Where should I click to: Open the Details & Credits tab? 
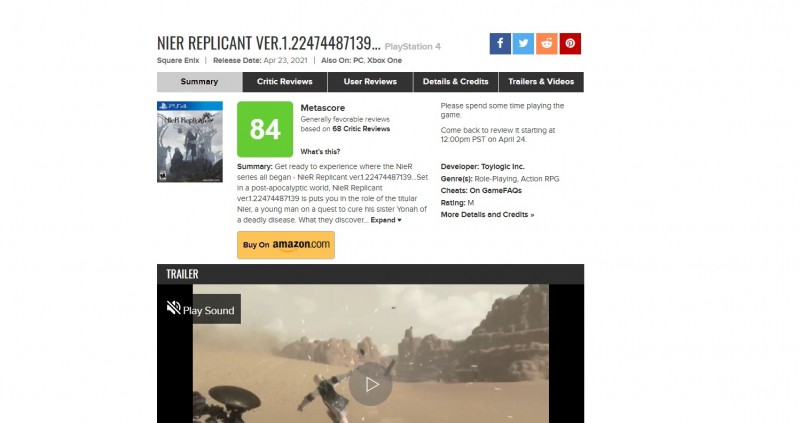click(456, 82)
